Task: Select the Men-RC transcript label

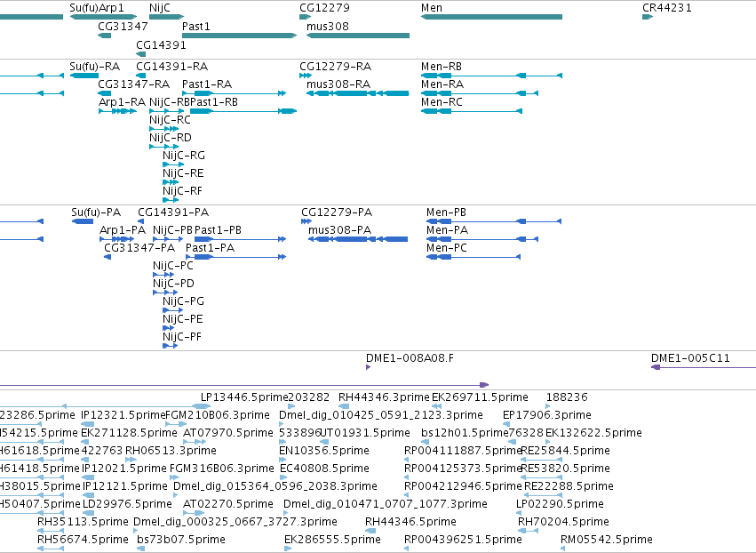Action: click(x=442, y=102)
